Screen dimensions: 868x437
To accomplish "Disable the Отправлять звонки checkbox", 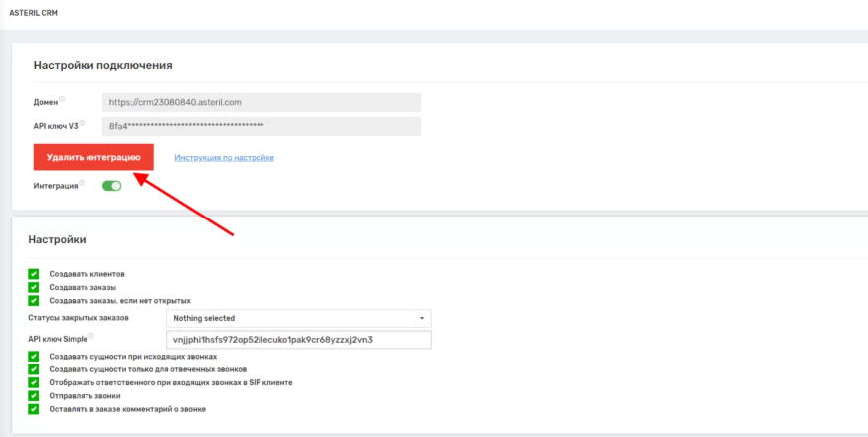I will [x=34, y=395].
